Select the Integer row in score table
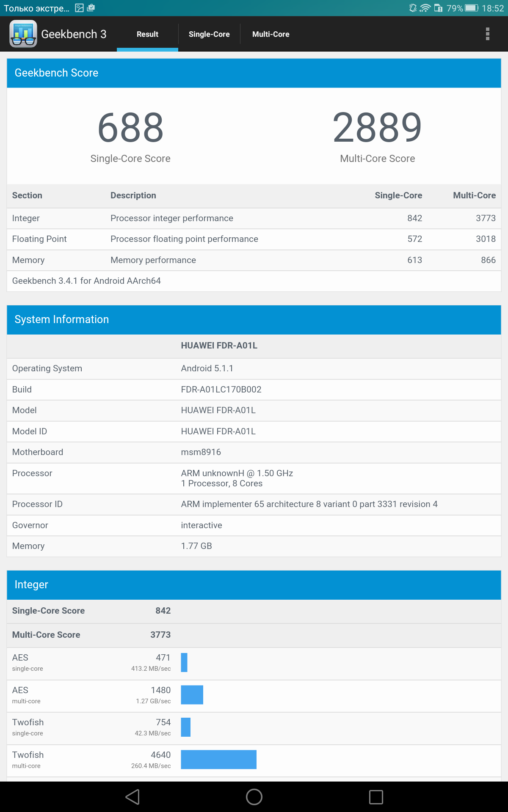508x812 pixels. click(254, 218)
